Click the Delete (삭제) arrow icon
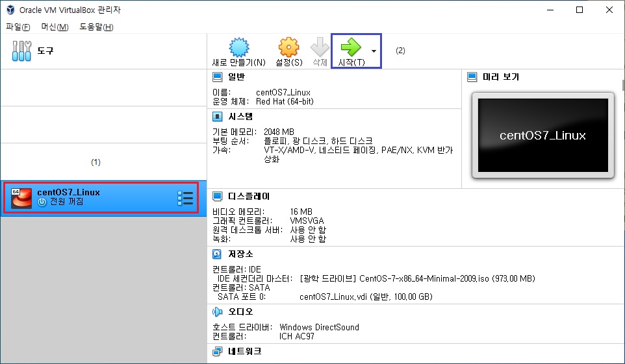This screenshot has height=364, width=625. (320, 47)
